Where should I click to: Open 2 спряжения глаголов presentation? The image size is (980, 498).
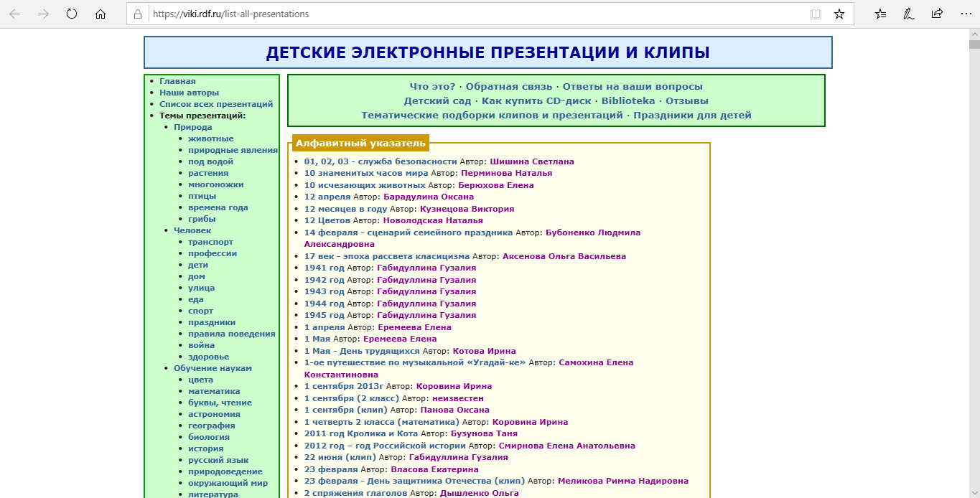point(356,493)
